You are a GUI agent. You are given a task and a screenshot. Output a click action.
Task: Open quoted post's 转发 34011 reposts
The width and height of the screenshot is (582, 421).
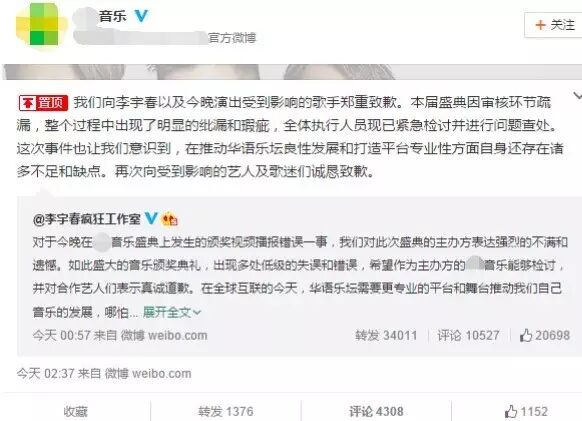(x=386, y=336)
